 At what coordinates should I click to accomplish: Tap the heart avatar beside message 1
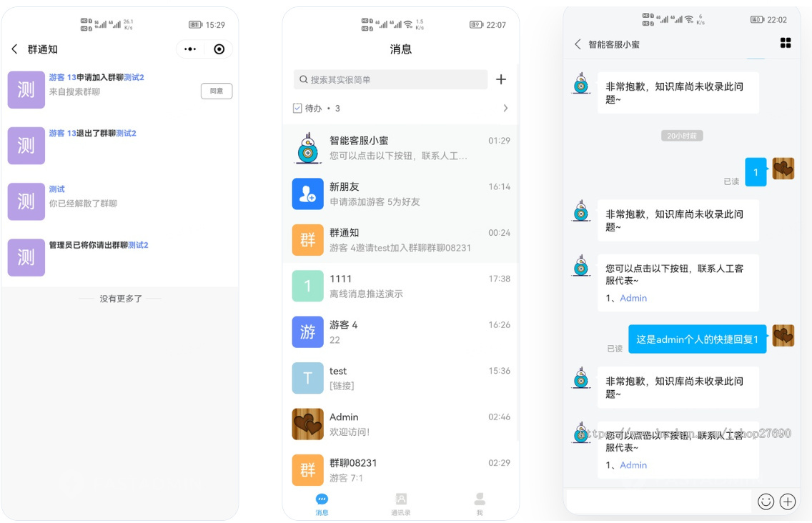point(783,169)
